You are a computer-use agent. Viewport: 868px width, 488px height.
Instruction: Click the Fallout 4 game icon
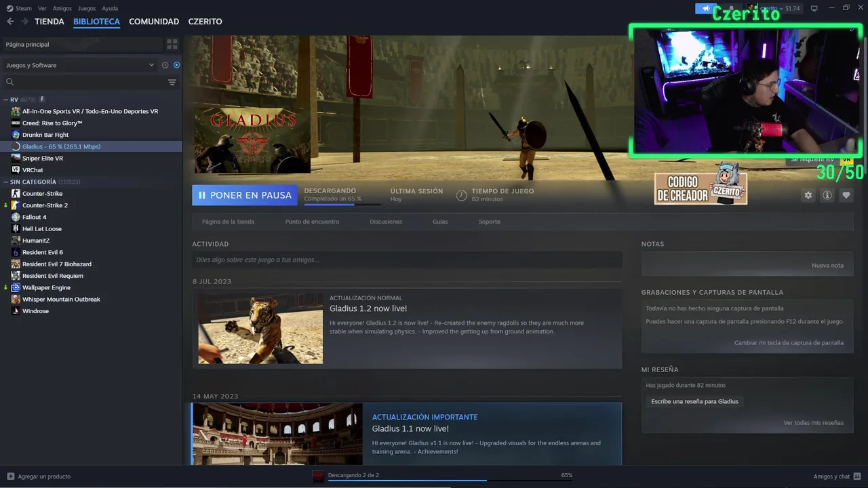point(16,217)
